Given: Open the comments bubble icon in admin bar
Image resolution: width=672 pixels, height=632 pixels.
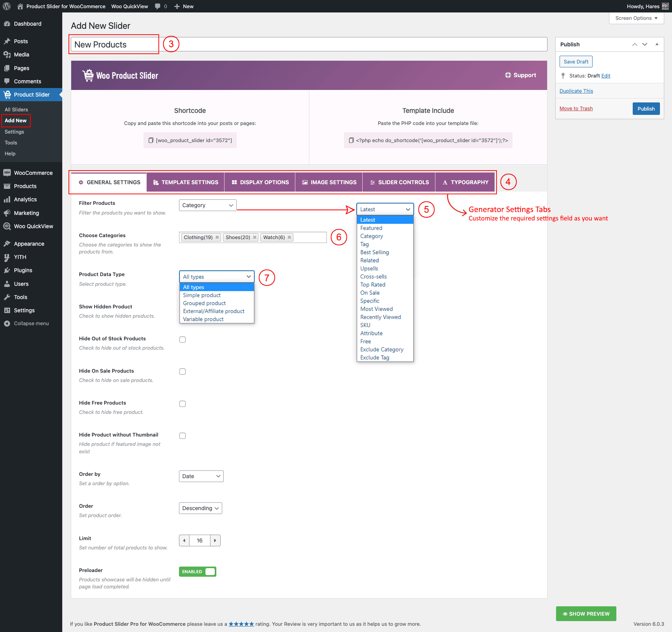Looking at the screenshot, I should pyautogui.click(x=158, y=6).
